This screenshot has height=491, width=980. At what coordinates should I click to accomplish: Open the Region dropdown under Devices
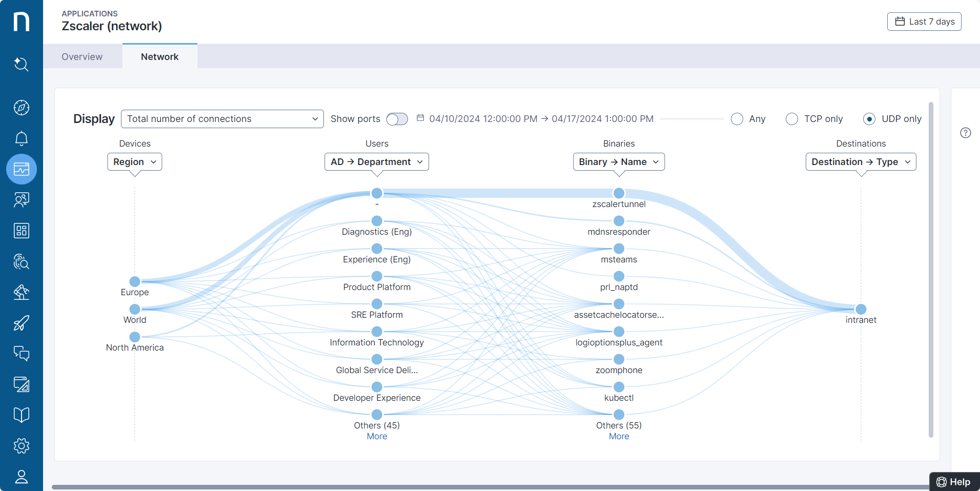(x=134, y=161)
